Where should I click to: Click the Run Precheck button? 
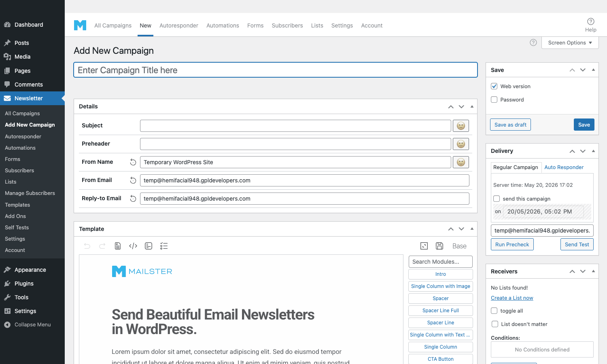512,244
